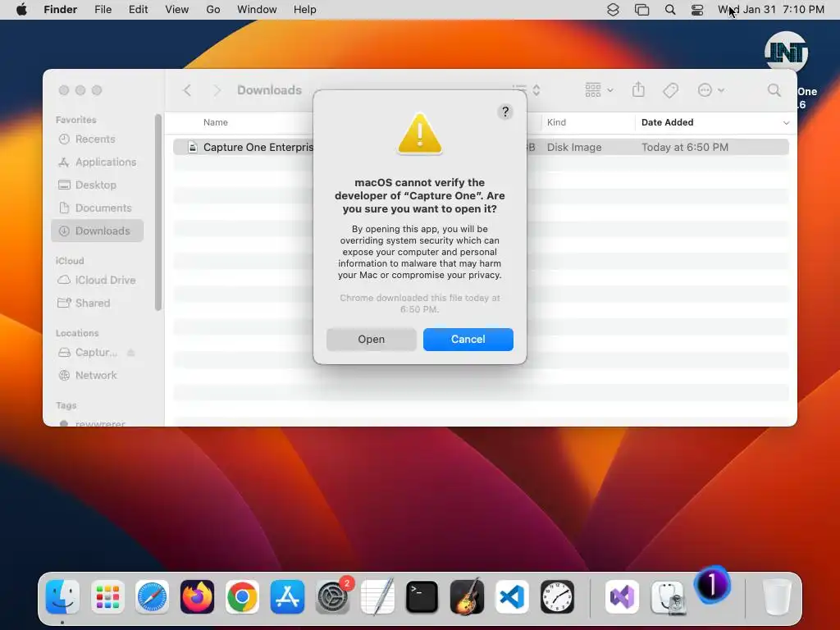Open the Edit menu

(x=138, y=10)
